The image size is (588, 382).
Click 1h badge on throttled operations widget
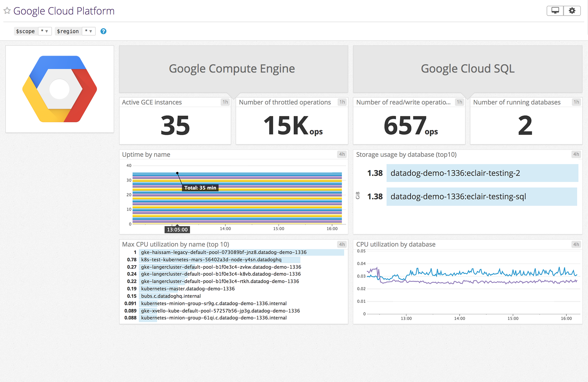coord(342,102)
